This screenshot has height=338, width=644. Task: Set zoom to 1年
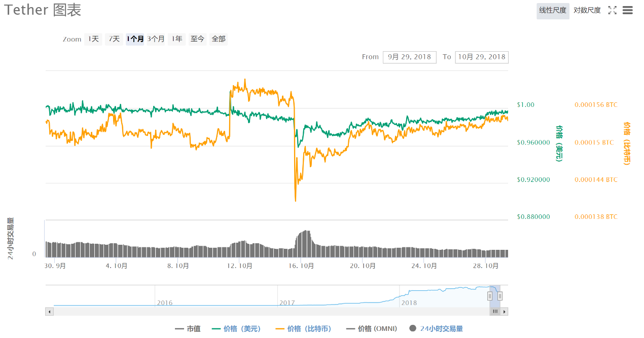pyautogui.click(x=177, y=39)
